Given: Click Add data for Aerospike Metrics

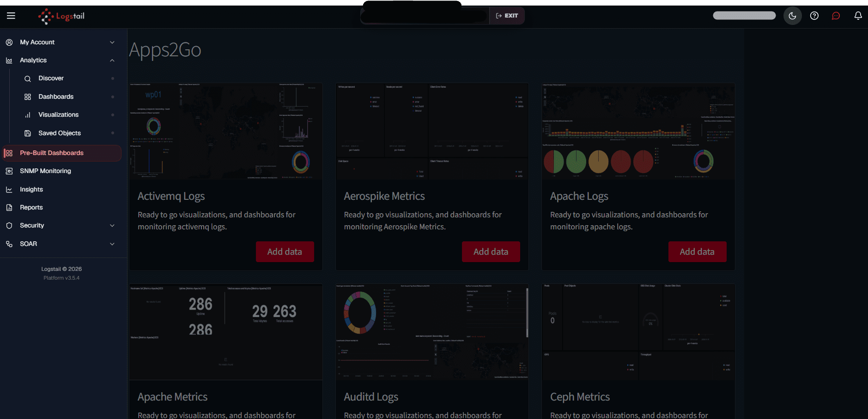Looking at the screenshot, I should click(x=491, y=252).
